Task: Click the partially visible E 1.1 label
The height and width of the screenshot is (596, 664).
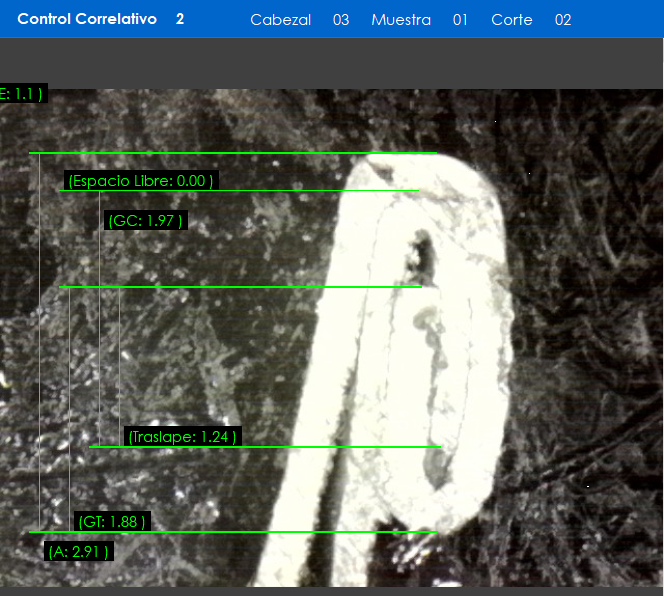Action: (x=21, y=94)
